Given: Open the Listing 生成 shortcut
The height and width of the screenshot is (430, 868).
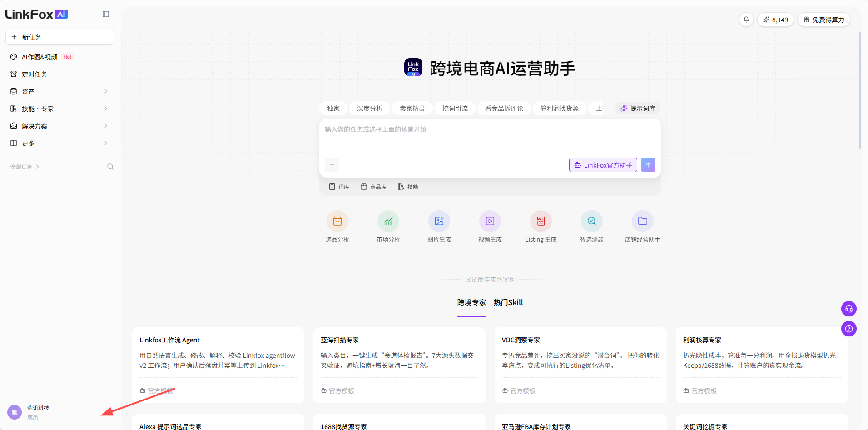Looking at the screenshot, I should [541, 227].
